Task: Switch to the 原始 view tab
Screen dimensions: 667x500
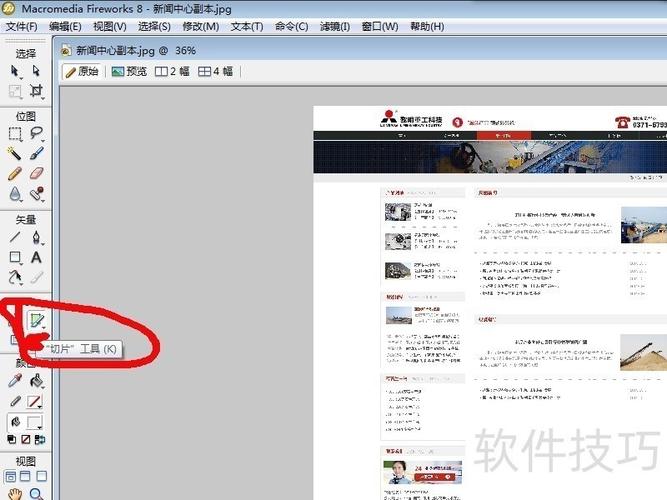Action: [x=83, y=71]
